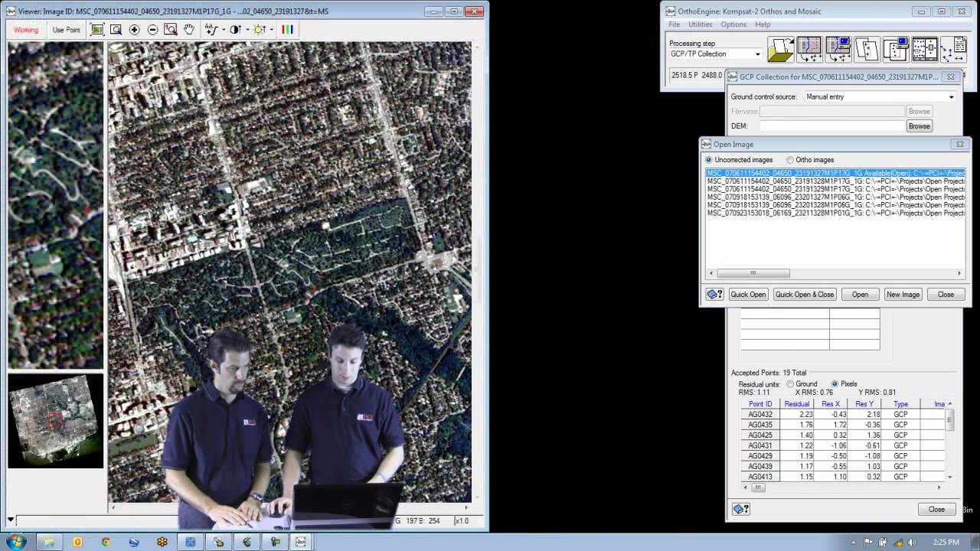980x551 pixels.
Task: Open Windows Explorer folder taskbar icon
Action: 49,542
